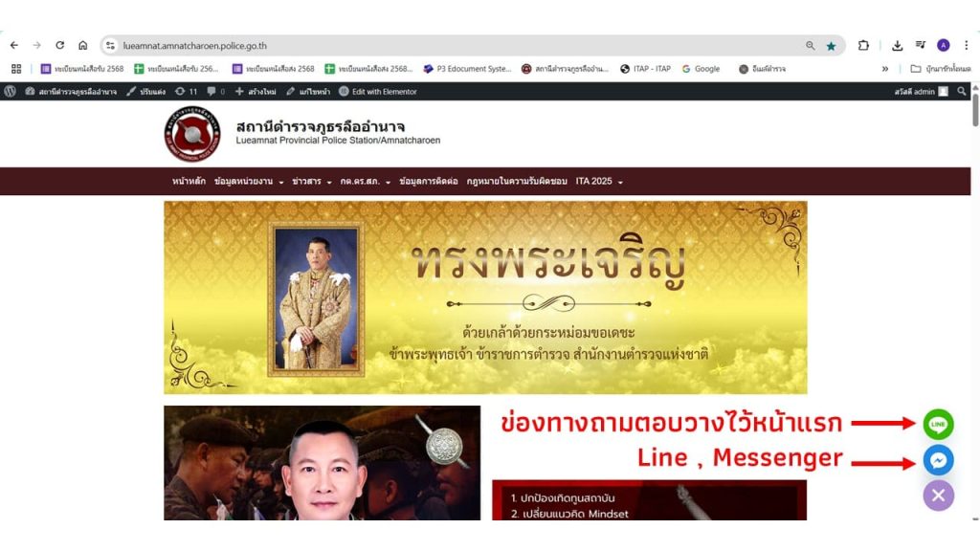Click the WordPress logo in admin bar

pos(10,91)
